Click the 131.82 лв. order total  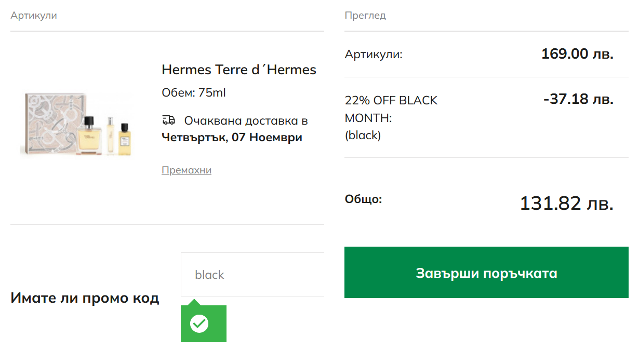click(566, 203)
